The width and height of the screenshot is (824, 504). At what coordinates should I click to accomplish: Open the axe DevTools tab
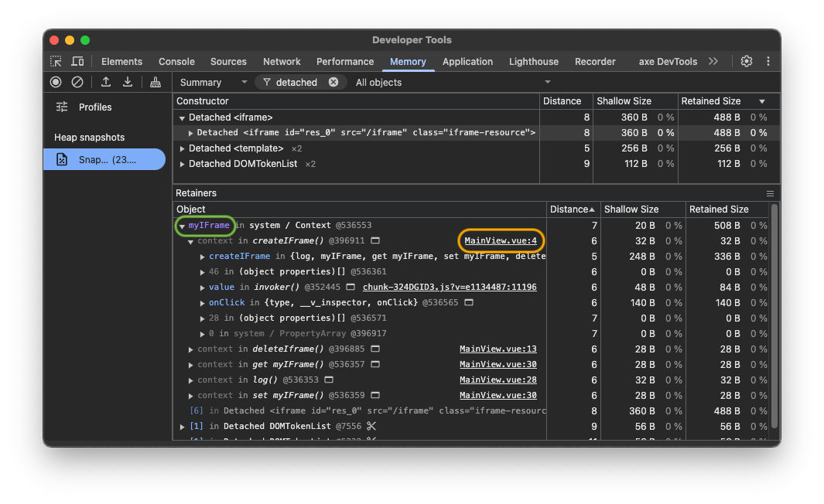tap(668, 61)
